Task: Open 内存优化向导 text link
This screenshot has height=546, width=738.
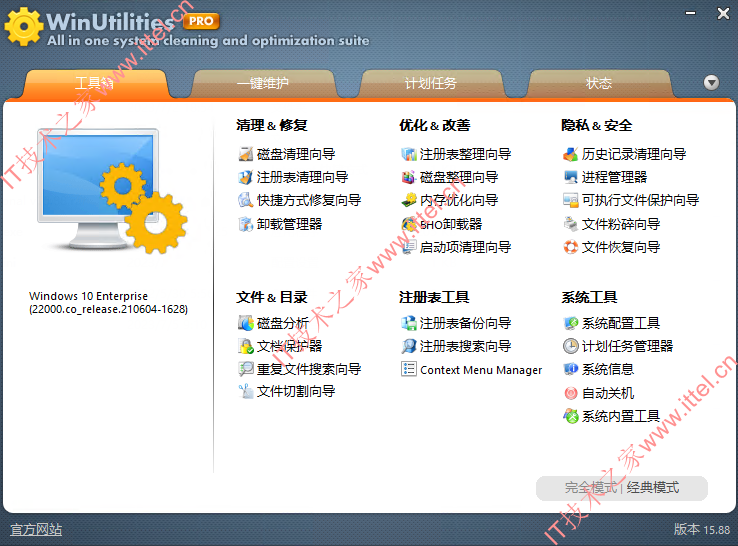Action: coord(459,200)
